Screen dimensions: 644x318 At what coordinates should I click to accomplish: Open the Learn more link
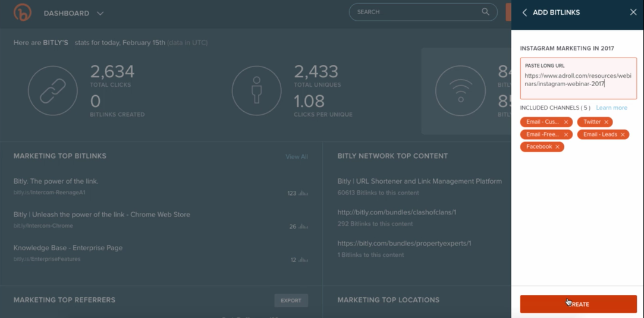click(x=611, y=108)
